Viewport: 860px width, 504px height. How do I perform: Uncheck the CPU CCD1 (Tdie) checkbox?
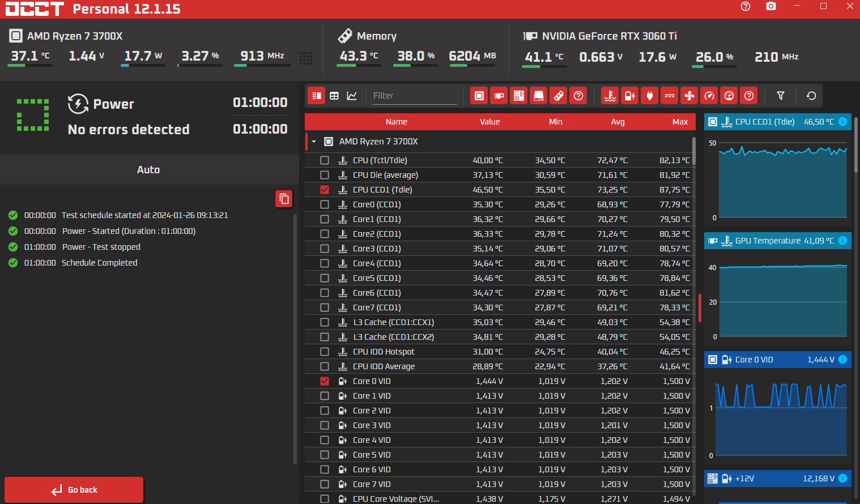coord(325,190)
